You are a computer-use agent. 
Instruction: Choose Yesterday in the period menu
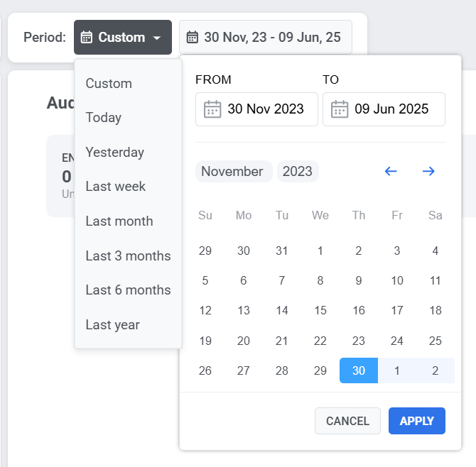pos(114,152)
